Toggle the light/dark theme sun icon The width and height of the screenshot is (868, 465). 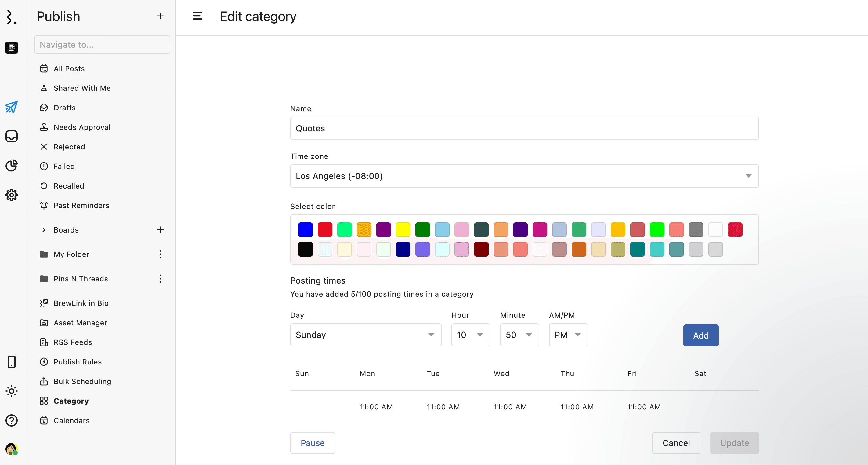12,391
